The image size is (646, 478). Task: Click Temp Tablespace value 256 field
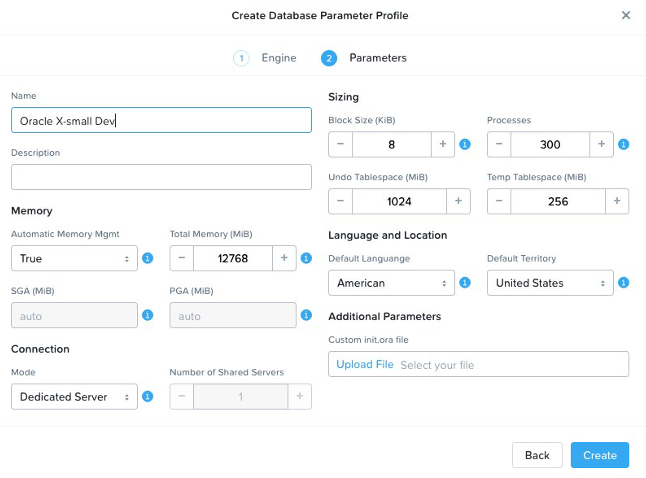558,201
